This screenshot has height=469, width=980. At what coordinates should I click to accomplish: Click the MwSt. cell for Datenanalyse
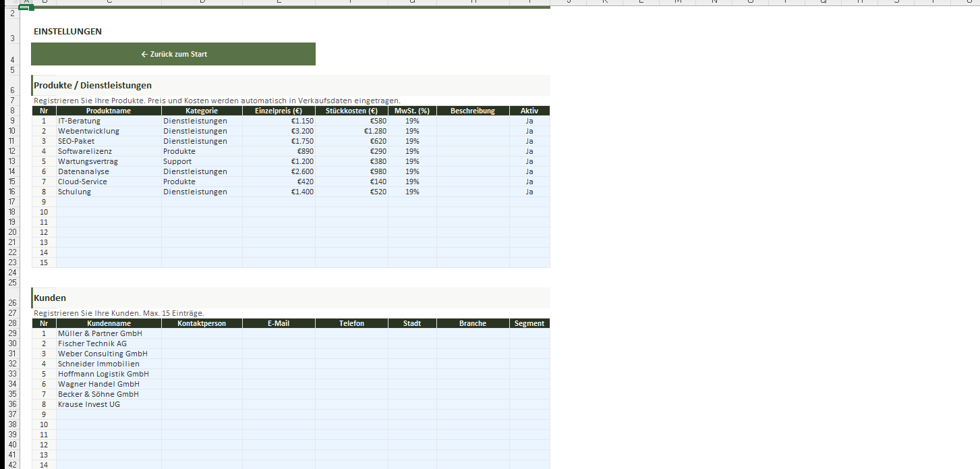coord(412,171)
